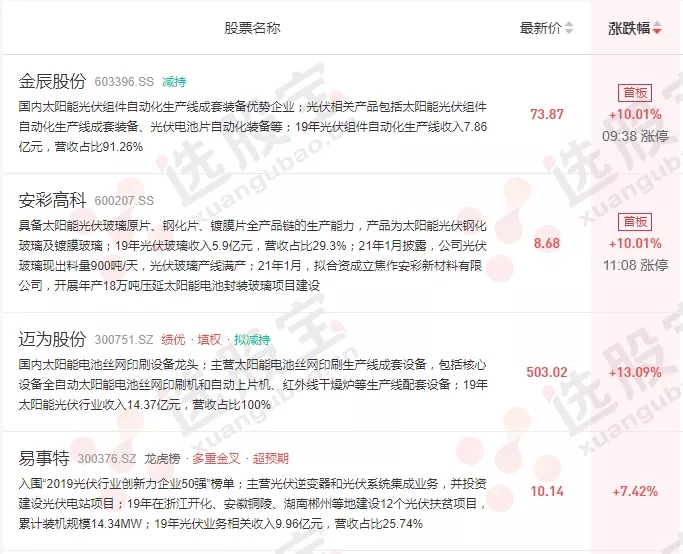Screen dimensions: 683x554
Task: Open 易事特 stock name
Action: 44,458
